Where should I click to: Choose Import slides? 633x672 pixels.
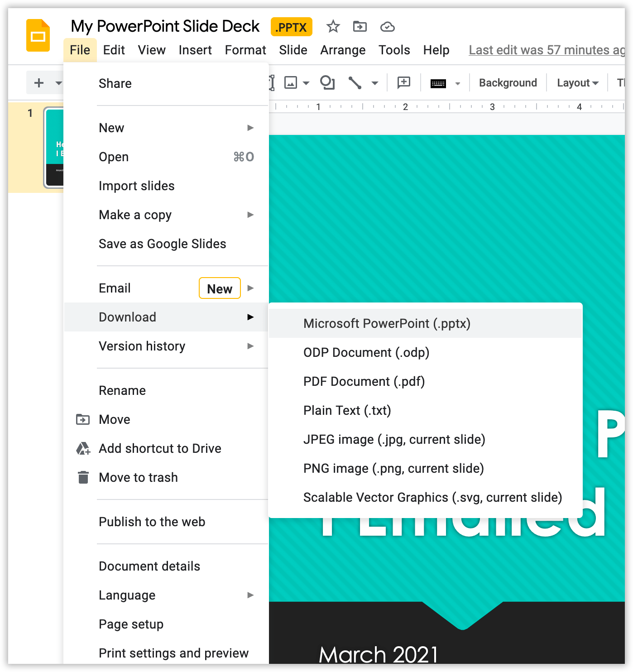pyautogui.click(x=166, y=186)
